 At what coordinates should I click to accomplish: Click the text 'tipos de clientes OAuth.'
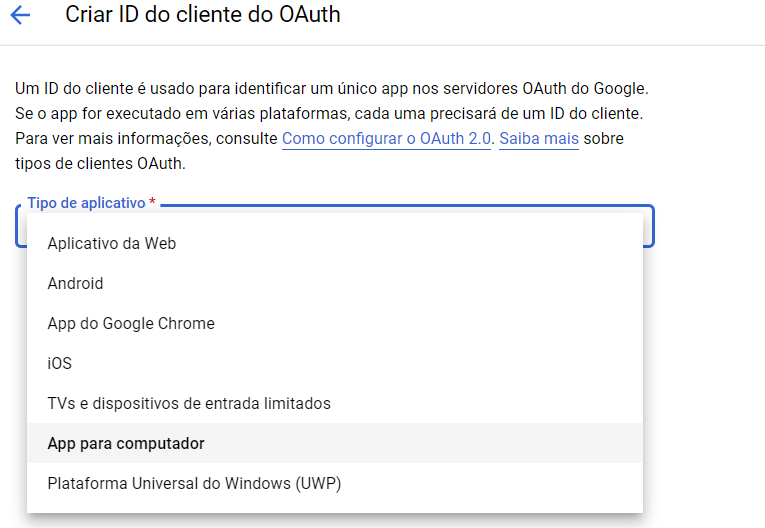(101, 163)
